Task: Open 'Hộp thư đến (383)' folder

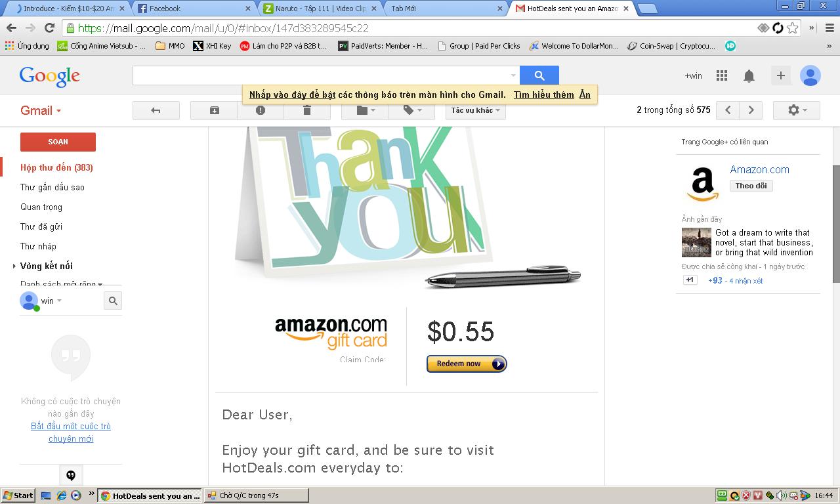Action: [56, 167]
